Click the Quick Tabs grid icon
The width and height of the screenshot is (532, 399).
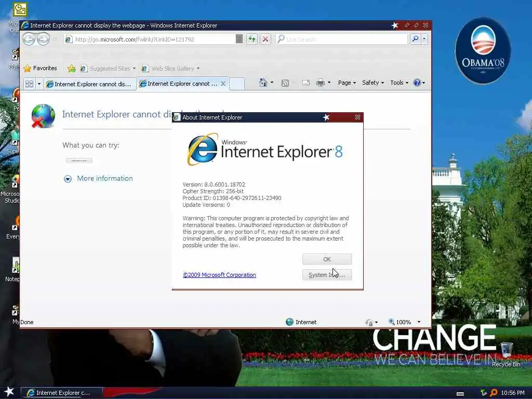[x=29, y=84]
